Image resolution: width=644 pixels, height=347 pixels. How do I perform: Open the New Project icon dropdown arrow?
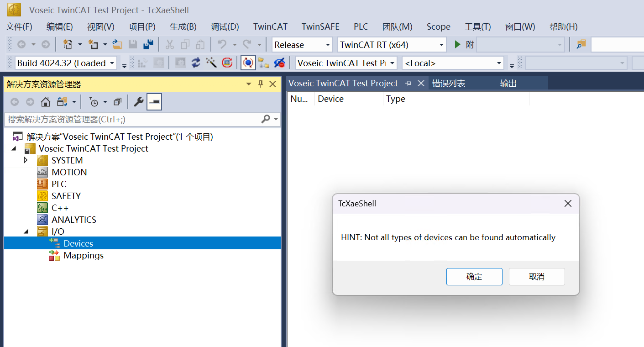coord(80,44)
